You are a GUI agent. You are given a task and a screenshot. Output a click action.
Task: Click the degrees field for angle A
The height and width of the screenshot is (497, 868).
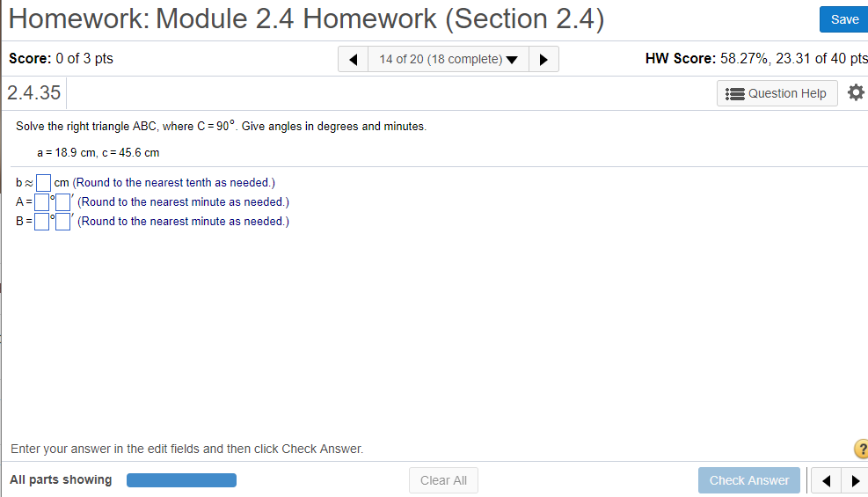click(x=41, y=202)
